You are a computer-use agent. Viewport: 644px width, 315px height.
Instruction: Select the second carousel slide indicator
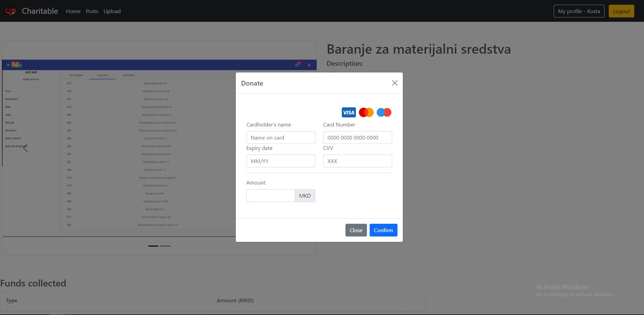(165, 246)
